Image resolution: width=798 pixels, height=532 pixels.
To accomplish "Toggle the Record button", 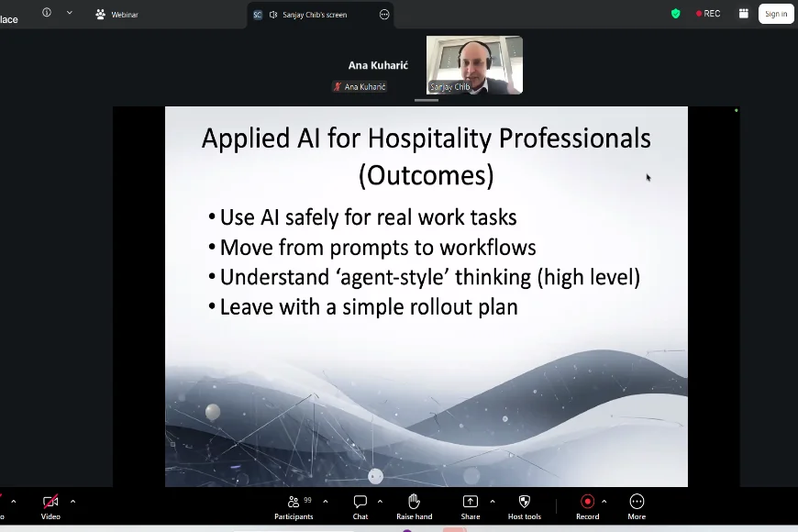I will pyautogui.click(x=587, y=502).
